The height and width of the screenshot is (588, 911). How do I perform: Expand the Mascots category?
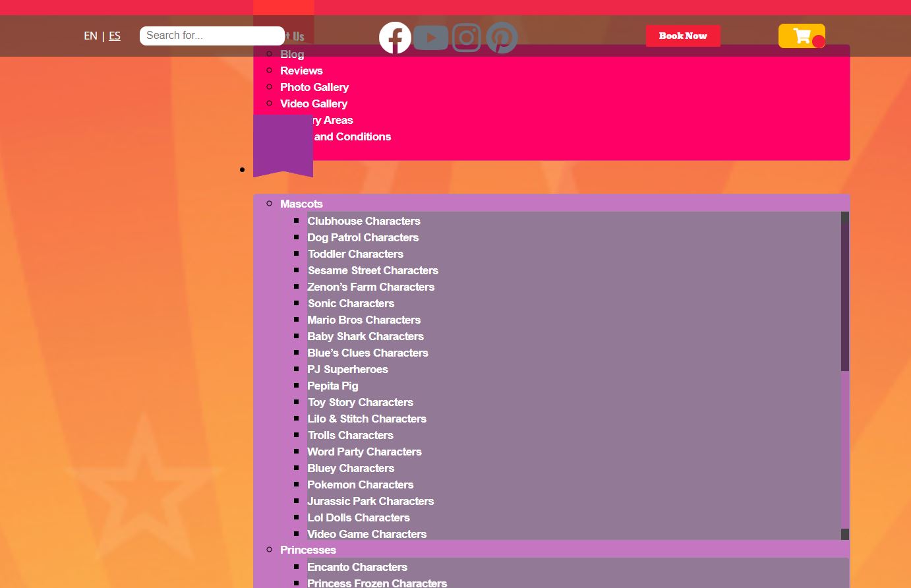pos(301,204)
